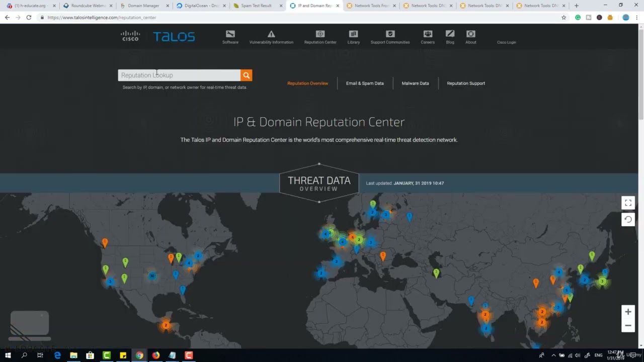Show hidden system tray icons

tap(553, 355)
